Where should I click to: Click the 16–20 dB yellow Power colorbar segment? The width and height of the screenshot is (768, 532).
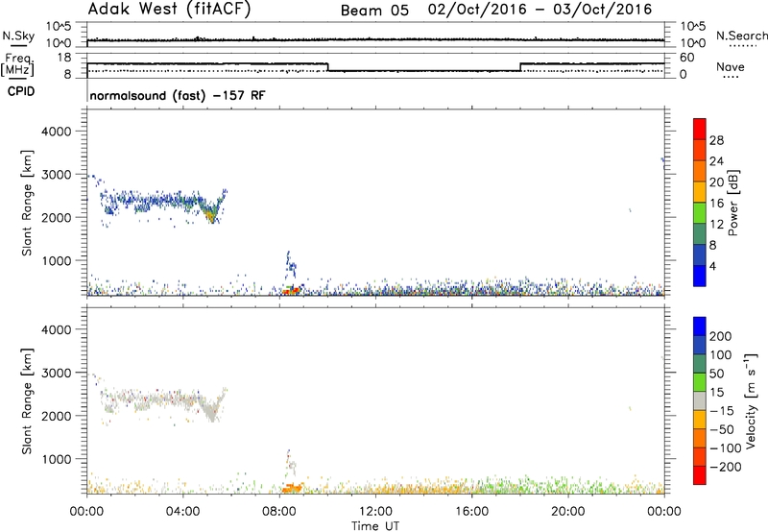[x=700, y=191]
